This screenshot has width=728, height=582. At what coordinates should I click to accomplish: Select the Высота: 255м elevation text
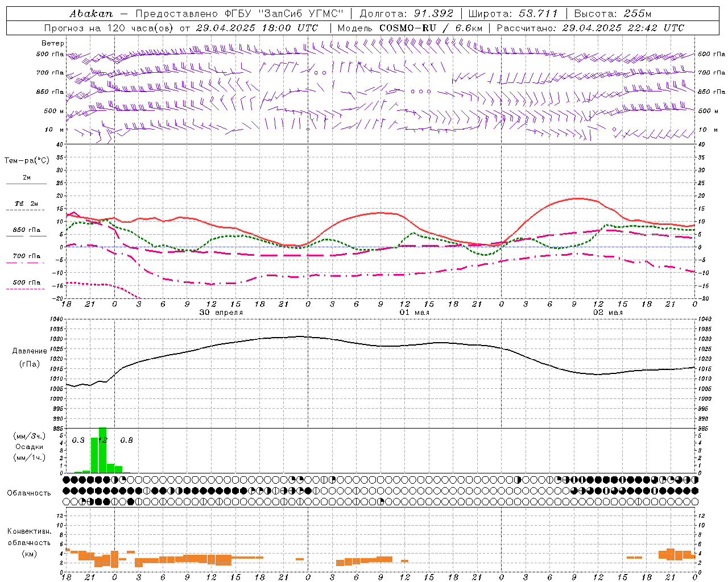pos(613,14)
